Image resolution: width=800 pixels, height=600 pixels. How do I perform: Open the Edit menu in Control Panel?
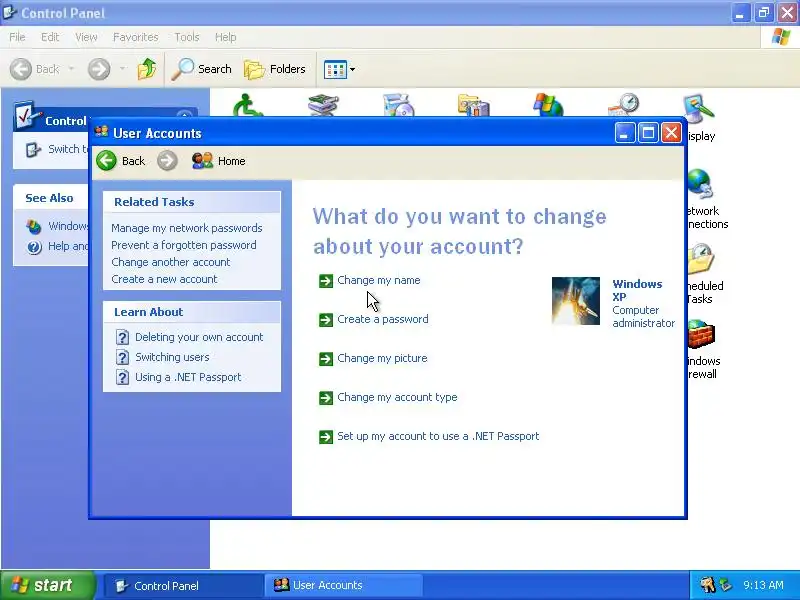tap(49, 37)
